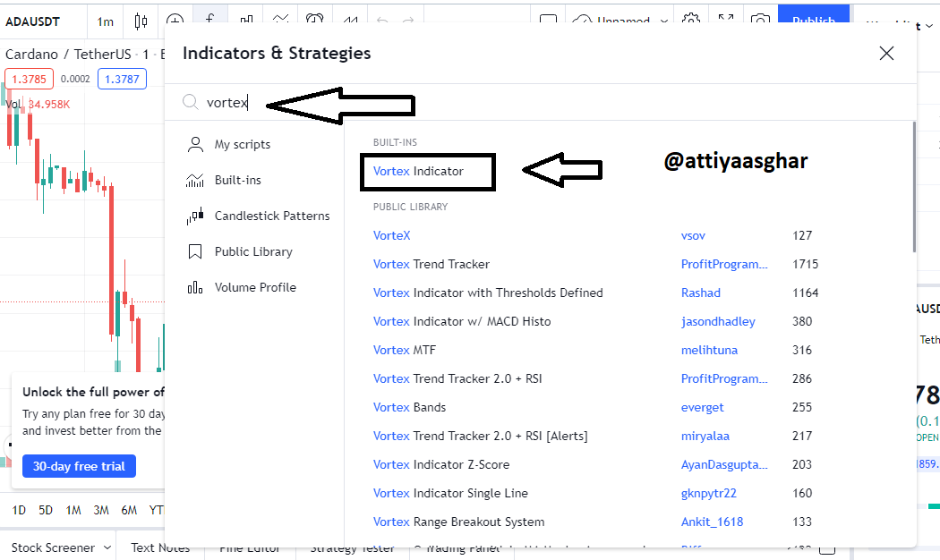Set the chart range to 6M
940x560 pixels.
coord(129,510)
